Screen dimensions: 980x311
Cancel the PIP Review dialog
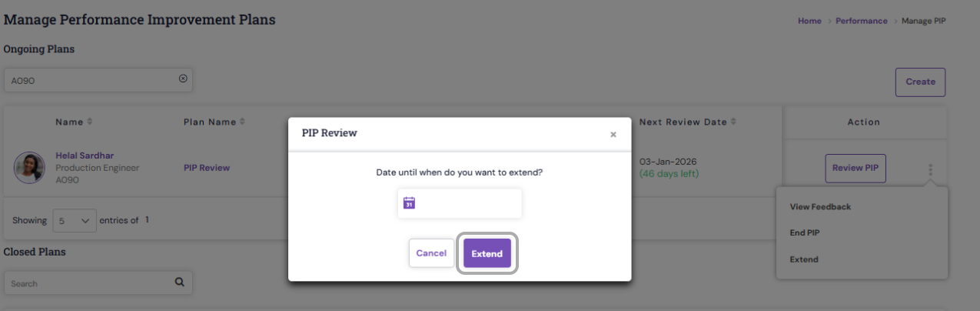431,253
